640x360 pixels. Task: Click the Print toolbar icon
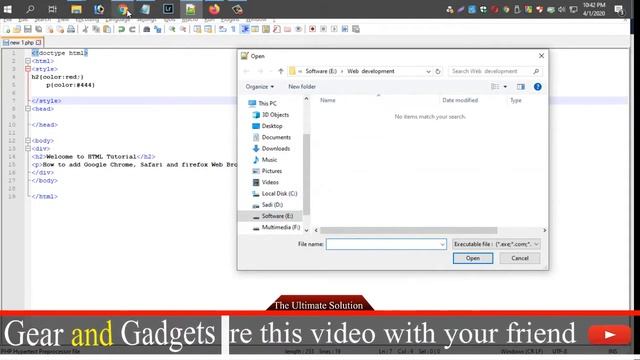pos(71,29)
